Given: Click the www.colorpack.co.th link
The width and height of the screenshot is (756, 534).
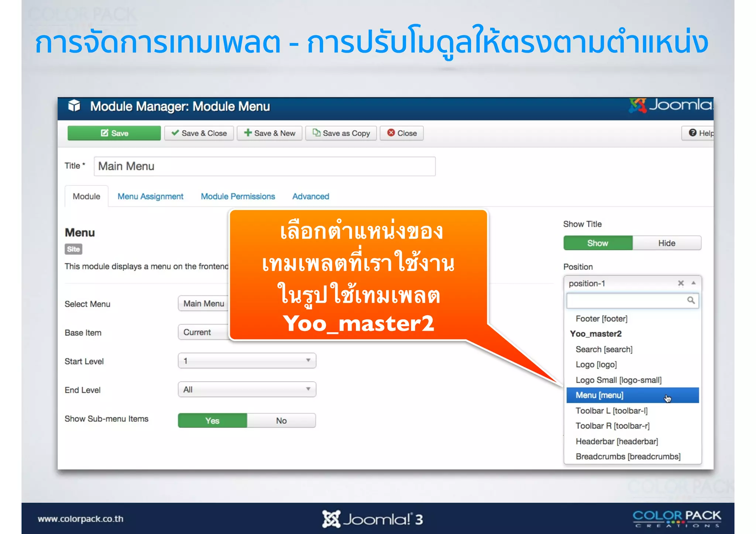Looking at the screenshot, I should (x=80, y=519).
